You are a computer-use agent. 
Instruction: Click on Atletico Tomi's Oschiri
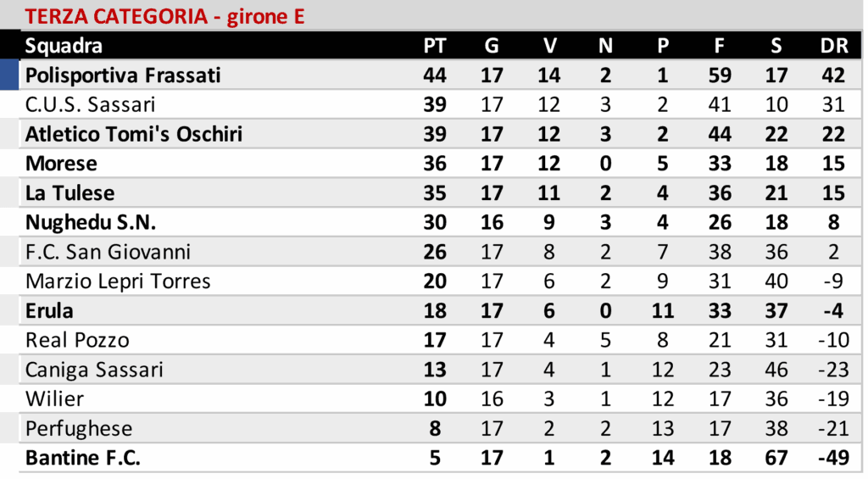(134, 134)
